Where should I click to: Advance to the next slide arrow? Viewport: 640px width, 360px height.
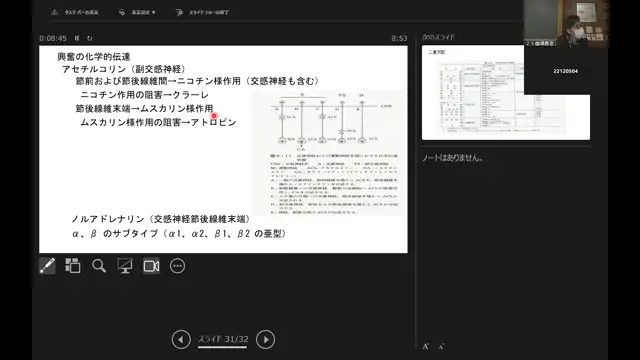coord(265,339)
